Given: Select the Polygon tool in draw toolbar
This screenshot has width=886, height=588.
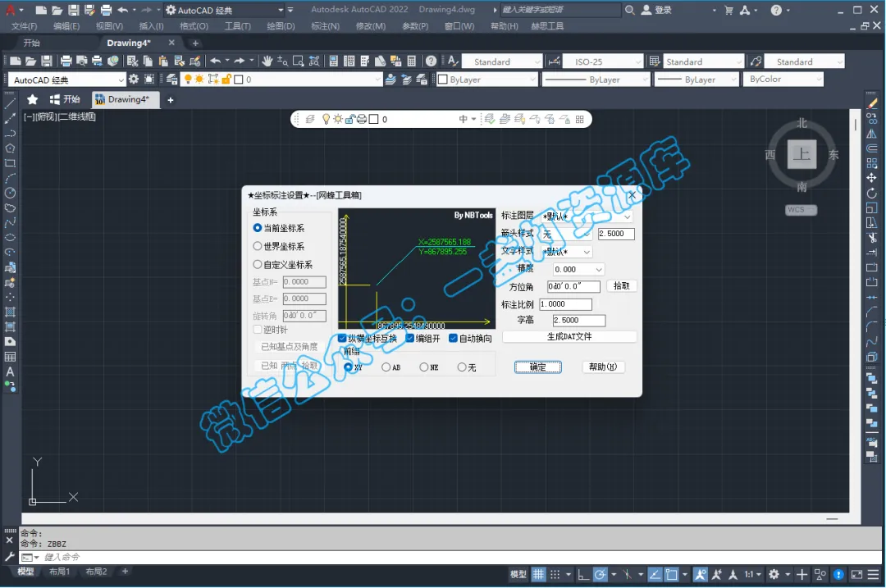Looking at the screenshot, I should [10, 148].
